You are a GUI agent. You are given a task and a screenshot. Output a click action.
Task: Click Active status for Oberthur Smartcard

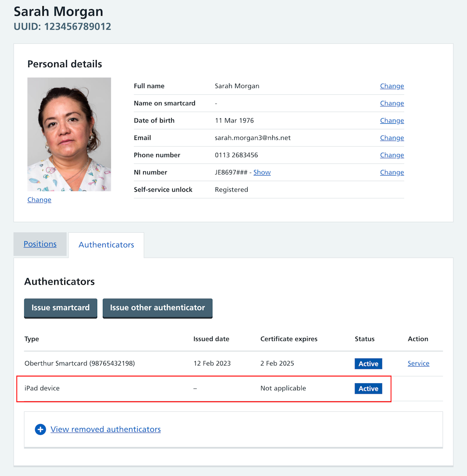[x=368, y=364]
